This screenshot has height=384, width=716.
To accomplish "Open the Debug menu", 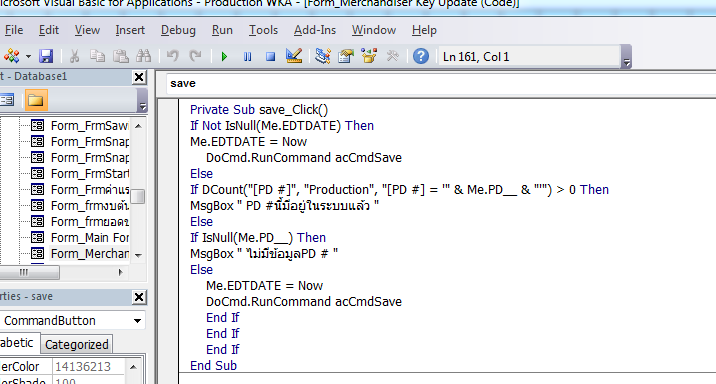I will click(178, 30).
